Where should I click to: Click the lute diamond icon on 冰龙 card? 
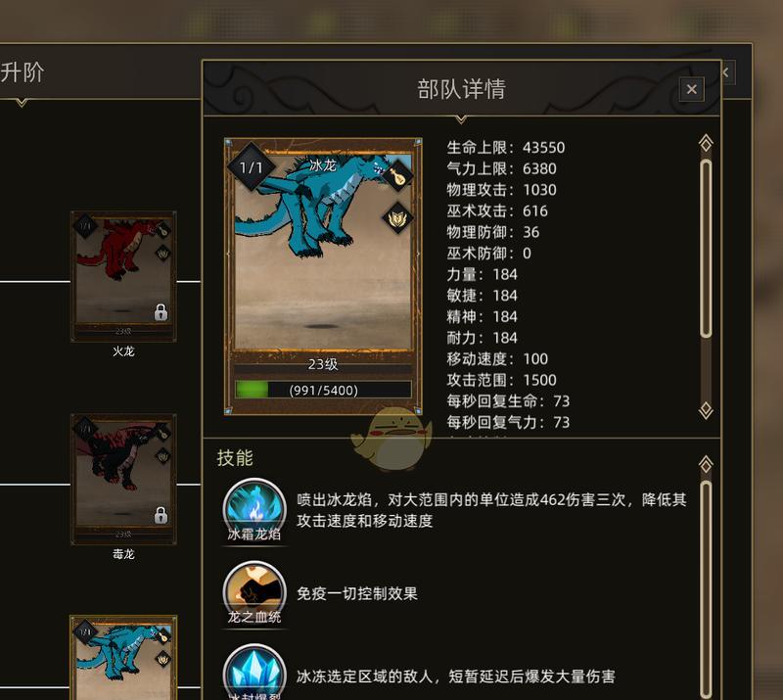pos(397,175)
